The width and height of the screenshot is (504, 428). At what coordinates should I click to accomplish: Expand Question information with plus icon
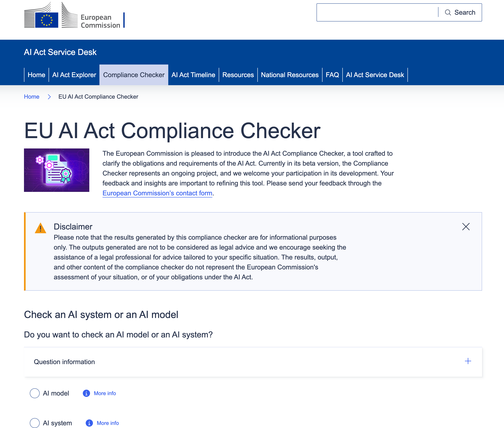tap(468, 361)
